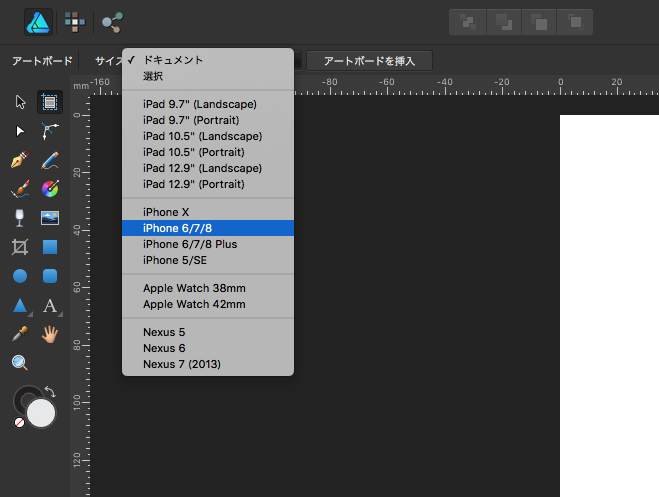Choose iPad 12.9" (Portrait) preset
659x497 pixels.
pyautogui.click(x=208, y=184)
